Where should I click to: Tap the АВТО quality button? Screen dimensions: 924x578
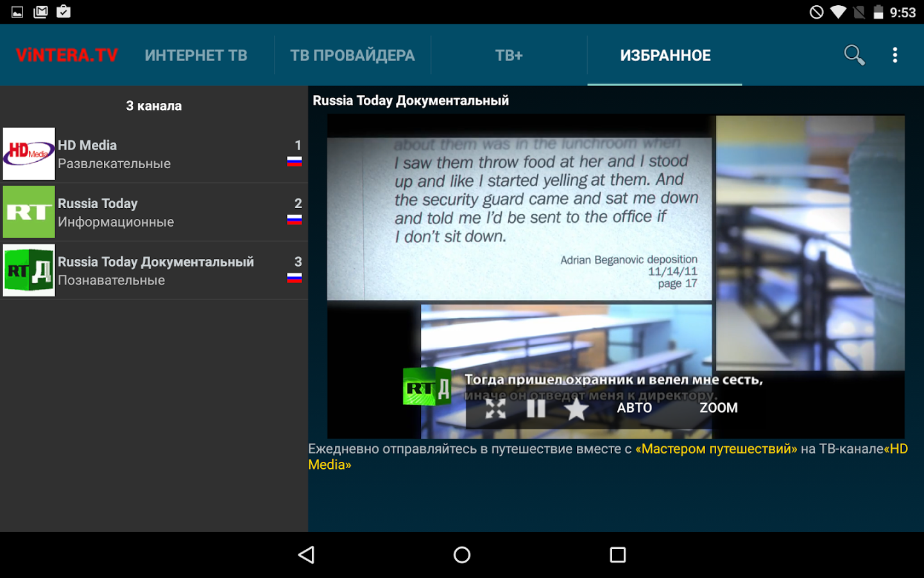pos(635,408)
